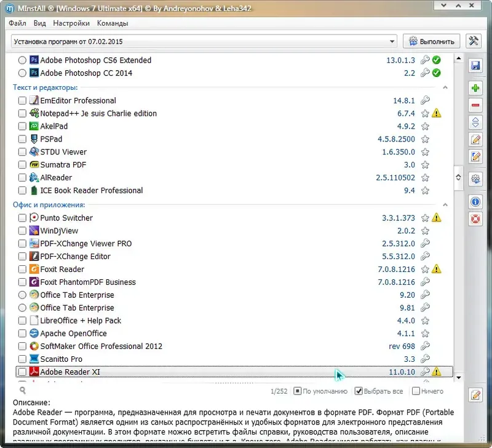Click the gear settings icon in sidebar
The width and height of the screenshot is (492, 448).
pos(475,179)
